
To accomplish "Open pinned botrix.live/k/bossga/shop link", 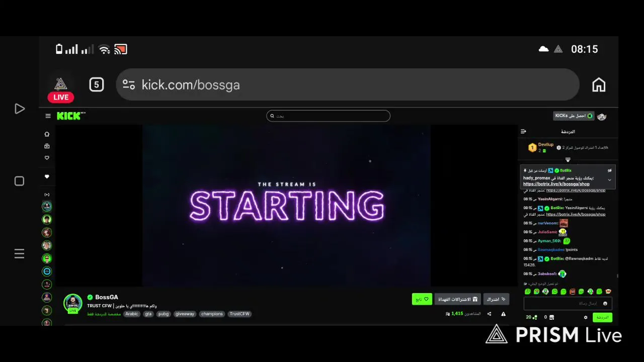I will [x=556, y=184].
